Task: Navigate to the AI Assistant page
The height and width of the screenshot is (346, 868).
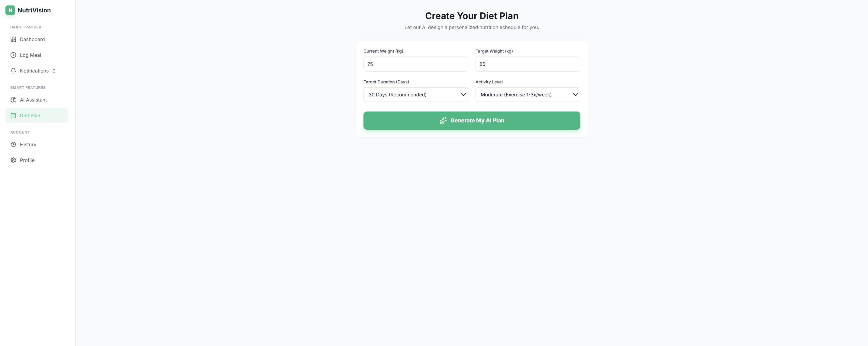Action: click(x=33, y=100)
